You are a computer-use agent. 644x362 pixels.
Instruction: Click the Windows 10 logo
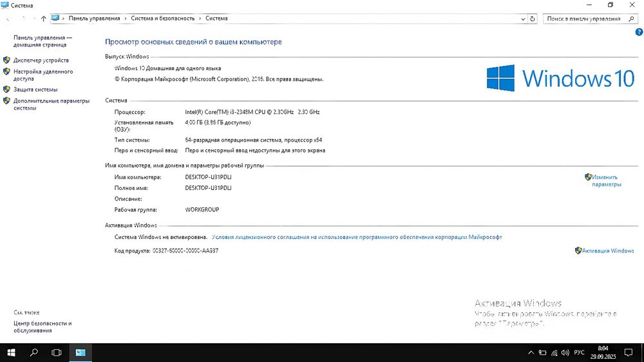[x=561, y=78]
